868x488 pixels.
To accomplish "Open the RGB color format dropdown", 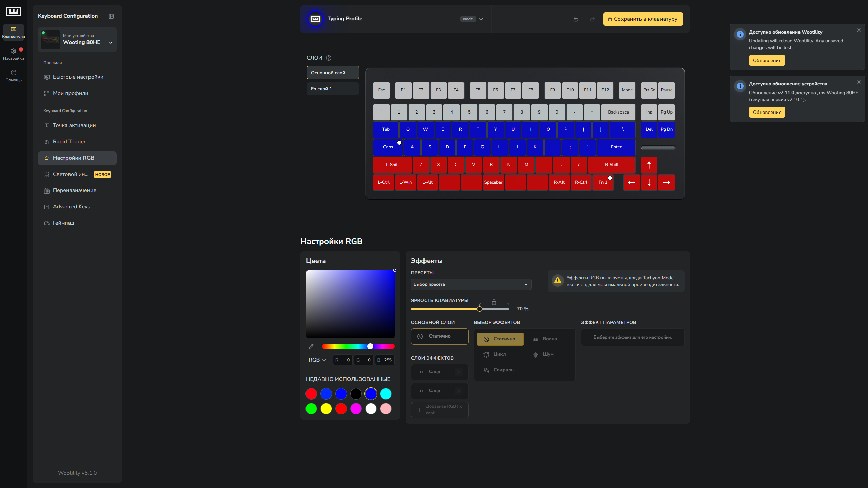I will (x=317, y=360).
